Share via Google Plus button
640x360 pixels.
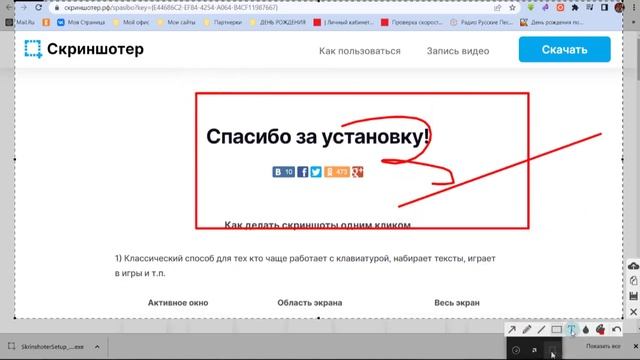click(x=358, y=172)
